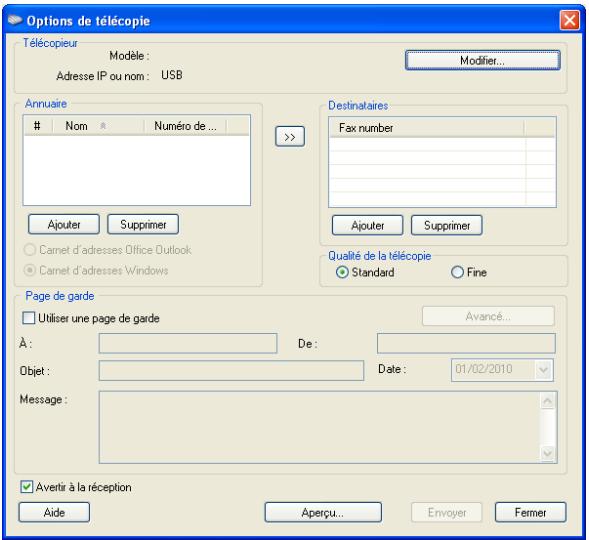The height and width of the screenshot is (540, 589).
Task: Click Supprimer under the Destinataires list
Action: [x=447, y=225]
